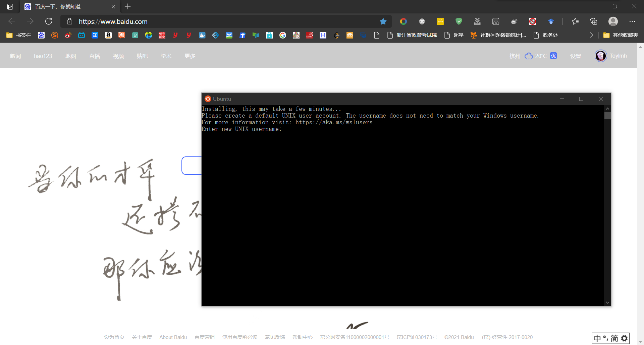Open Baidu 设置 menu
This screenshot has height=345, width=644.
click(576, 56)
